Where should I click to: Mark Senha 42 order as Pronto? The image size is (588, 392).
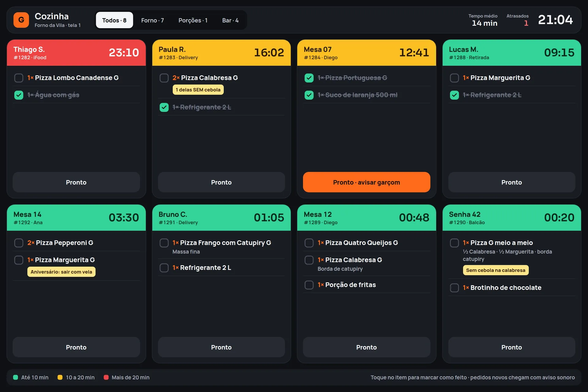click(512, 347)
